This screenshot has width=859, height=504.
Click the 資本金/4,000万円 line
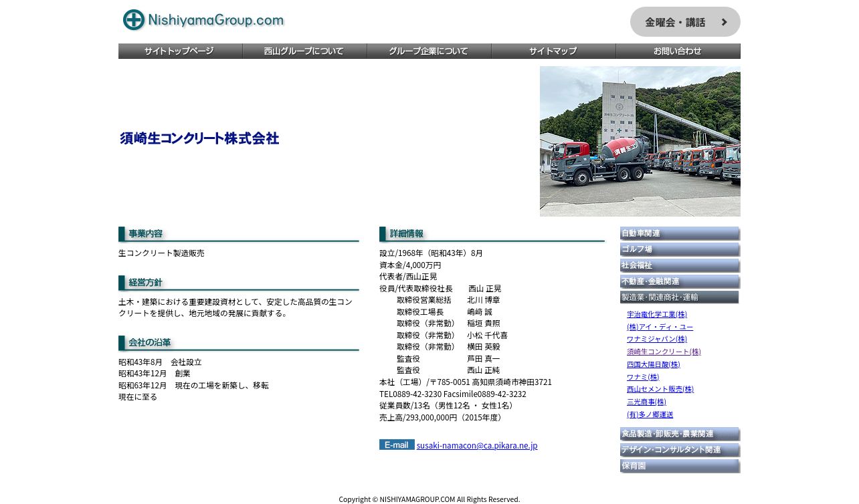click(410, 265)
